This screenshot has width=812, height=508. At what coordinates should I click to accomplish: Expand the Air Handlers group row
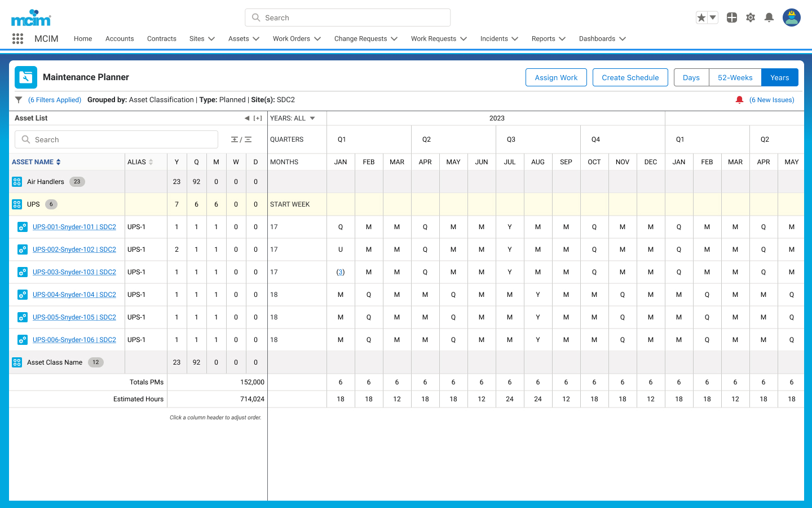point(17,182)
